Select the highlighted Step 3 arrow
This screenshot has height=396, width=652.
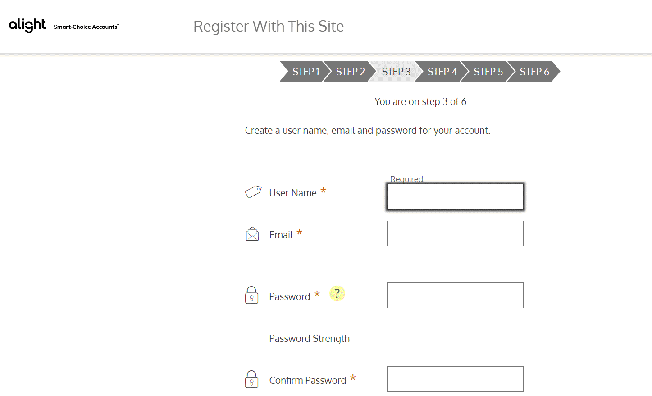tap(394, 72)
